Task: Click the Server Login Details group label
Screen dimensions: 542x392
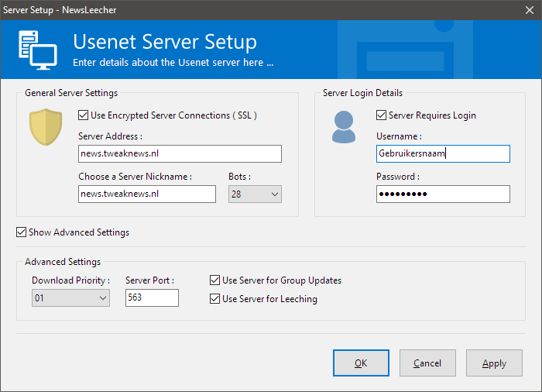Action: point(362,93)
